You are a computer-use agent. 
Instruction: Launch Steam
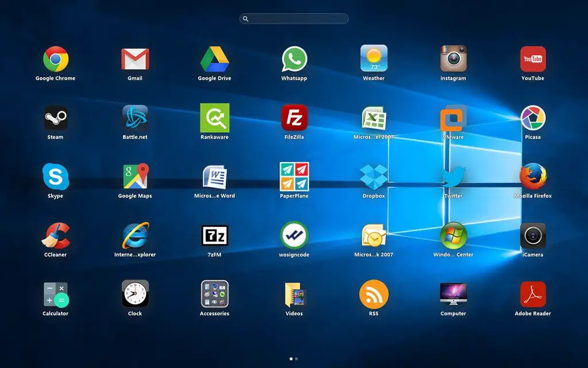(56, 118)
